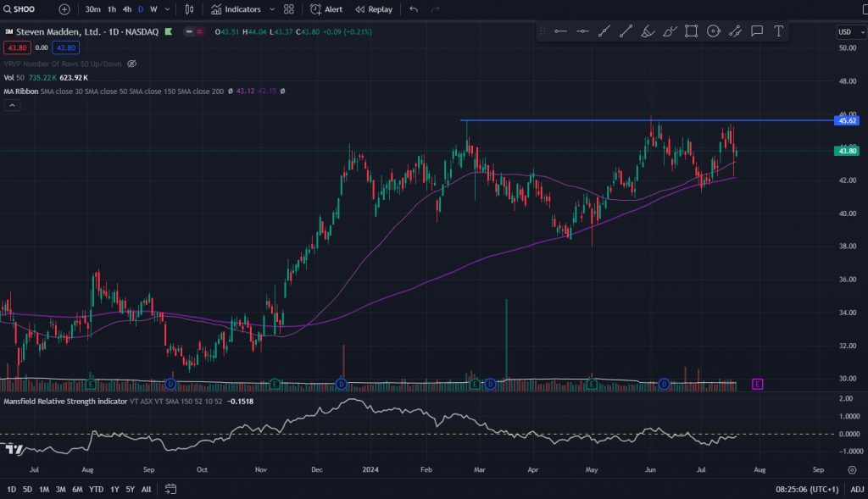The image size is (868, 499).
Task: Open the chart type candlestick selector
Action: point(189,9)
